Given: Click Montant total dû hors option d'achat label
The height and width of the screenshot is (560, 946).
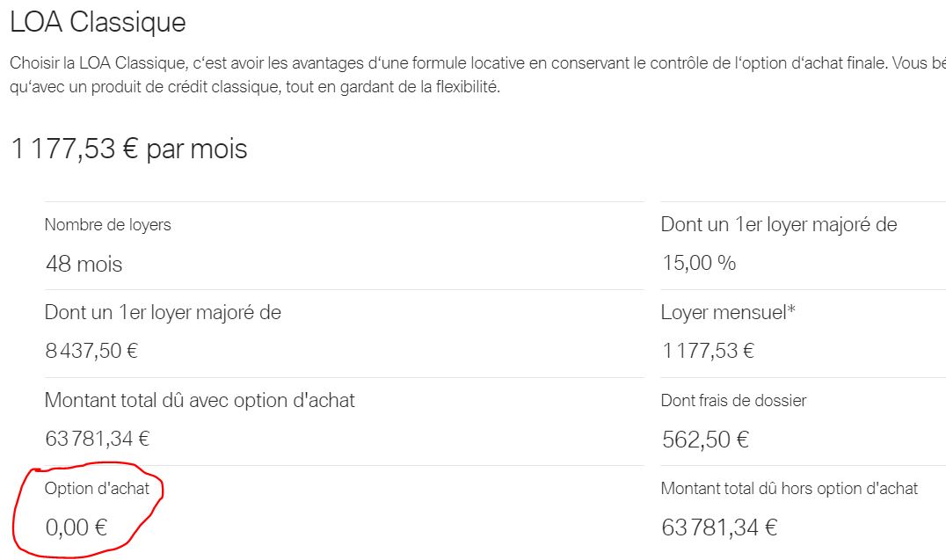Looking at the screenshot, I should tap(790, 488).
